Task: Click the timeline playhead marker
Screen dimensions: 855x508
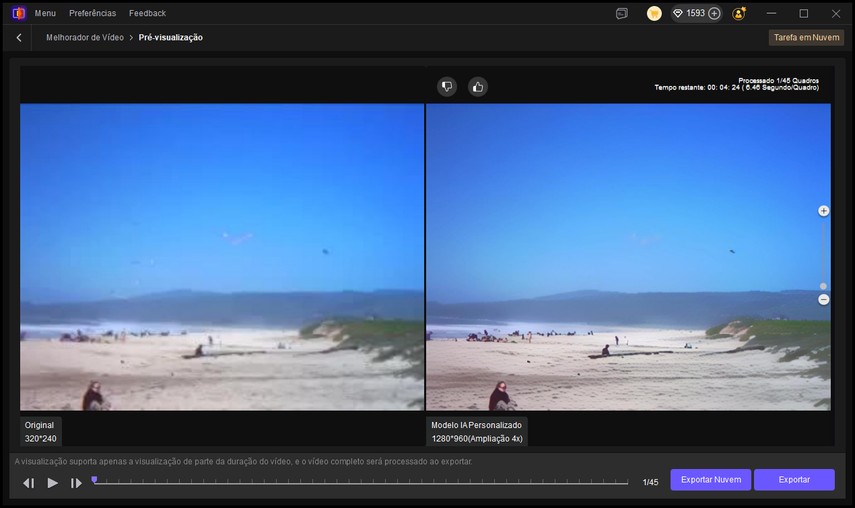Action: (94, 480)
